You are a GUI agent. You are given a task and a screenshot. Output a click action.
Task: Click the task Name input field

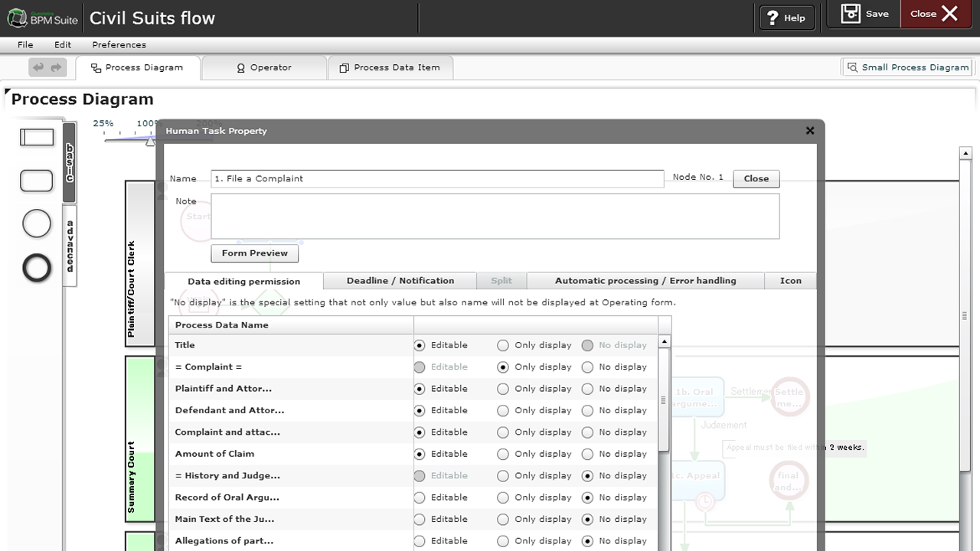(x=436, y=179)
